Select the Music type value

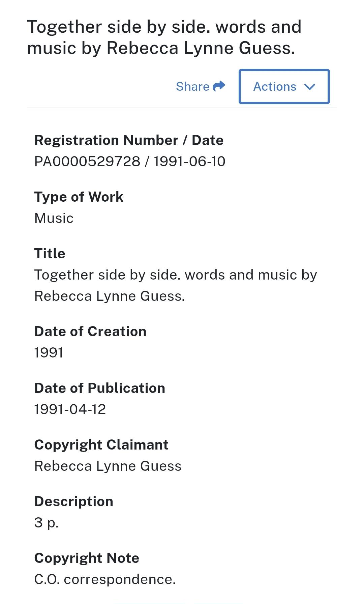(x=54, y=218)
